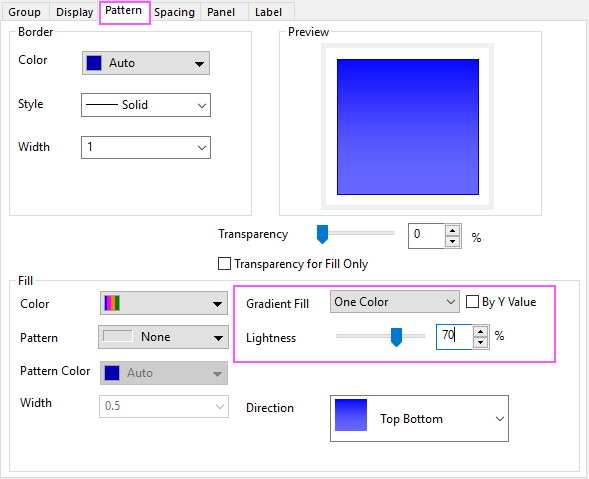Open the Fill Pattern None dropdown
Screen dimensions: 589x479
(163, 337)
